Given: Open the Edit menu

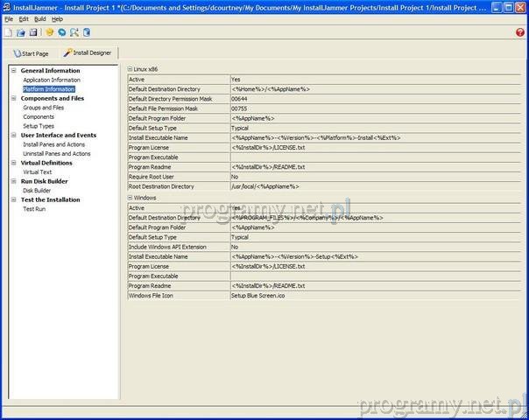Looking at the screenshot, I should 24,18.
